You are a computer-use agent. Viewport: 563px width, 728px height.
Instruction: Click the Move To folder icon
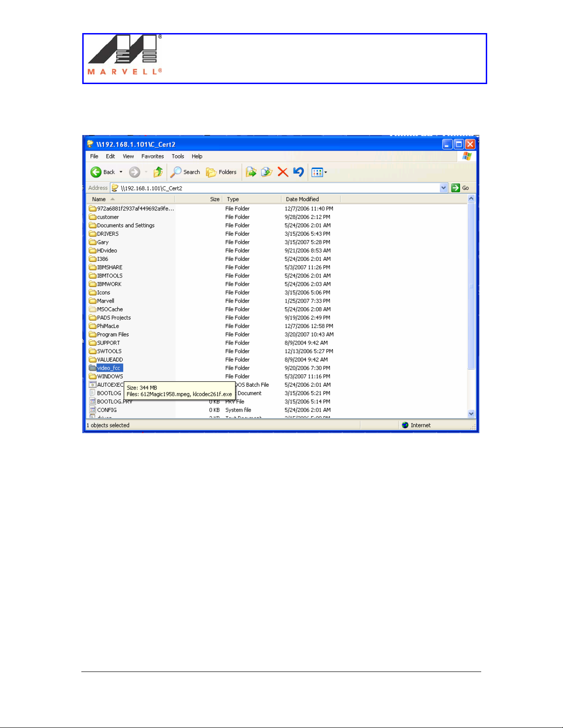tap(251, 172)
